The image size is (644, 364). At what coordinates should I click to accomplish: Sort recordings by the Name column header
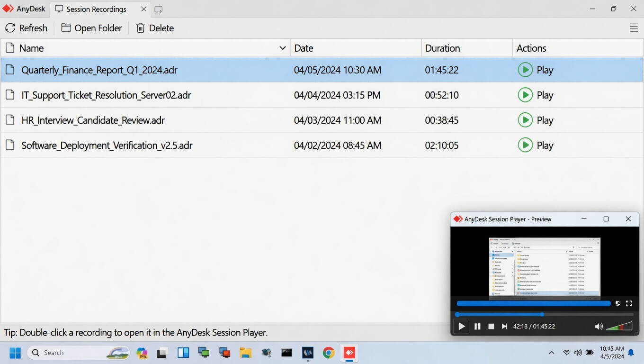coord(145,48)
